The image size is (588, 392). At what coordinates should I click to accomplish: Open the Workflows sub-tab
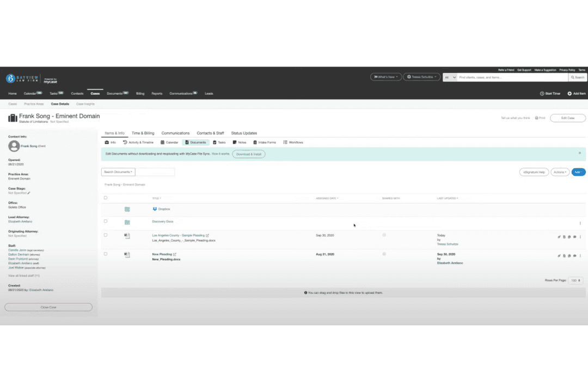pos(293,143)
